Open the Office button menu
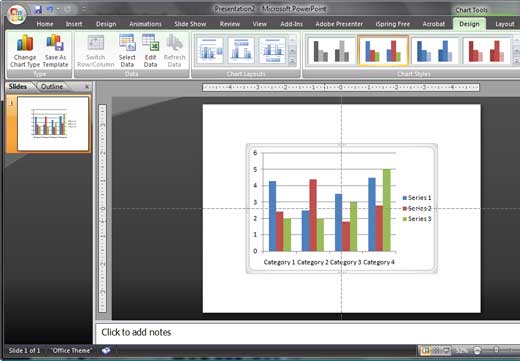 (17, 14)
